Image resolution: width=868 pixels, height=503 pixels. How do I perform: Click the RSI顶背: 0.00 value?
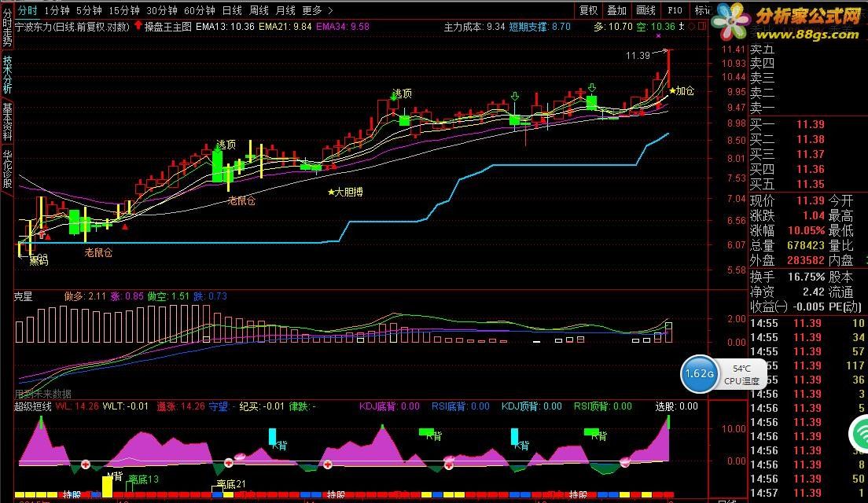tap(603, 406)
